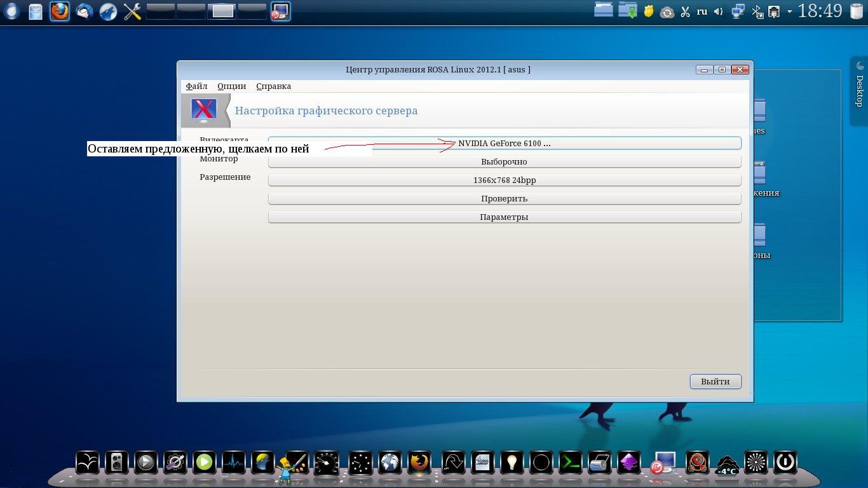Click the yellow shield badge tray icon
Image resolution: width=868 pixels, height=488 pixels.
[x=649, y=11]
